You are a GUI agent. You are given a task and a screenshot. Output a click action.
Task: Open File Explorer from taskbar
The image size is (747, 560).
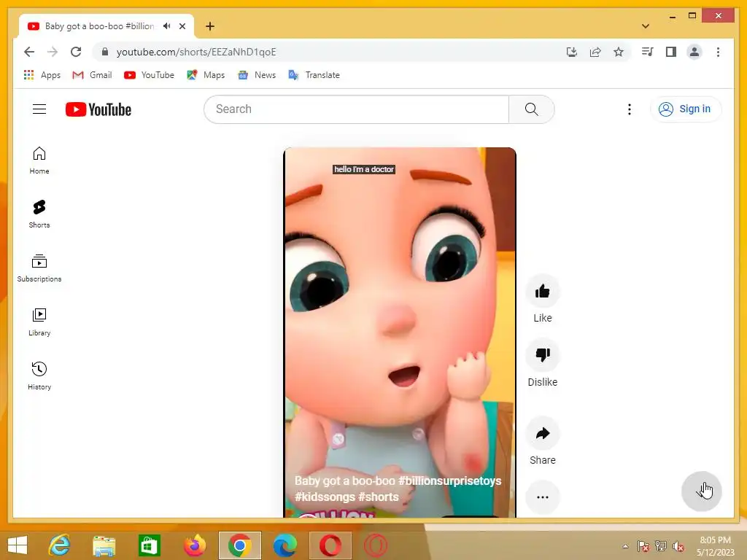point(104,545)
